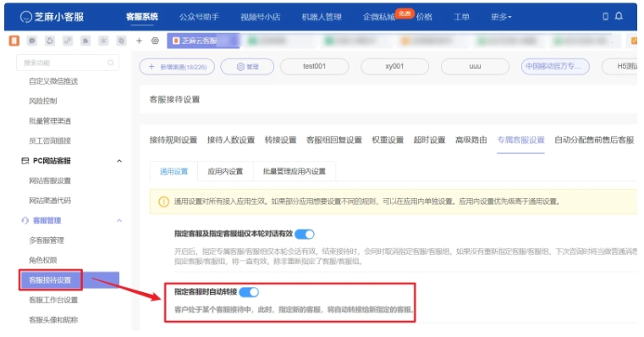The image size is (644, 337).
Task: Click the search magnifier icon
Action: click(111, 63)
